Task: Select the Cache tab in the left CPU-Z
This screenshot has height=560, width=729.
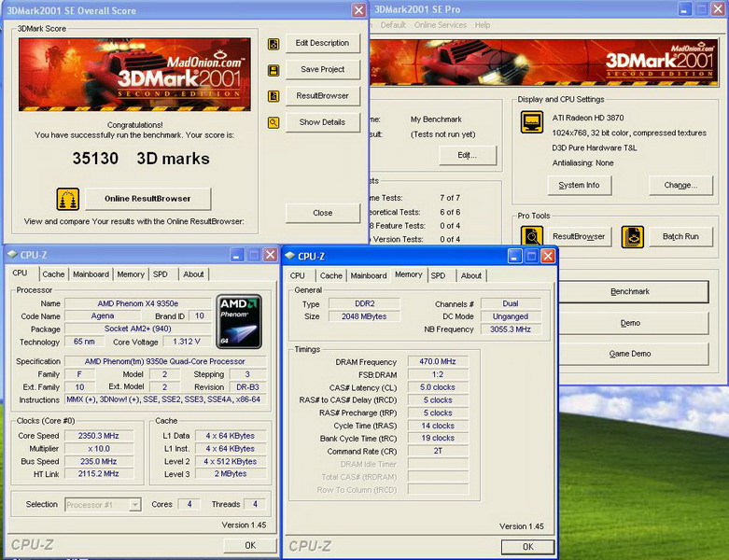Action: pyautogui.click(x=53, y=274)
